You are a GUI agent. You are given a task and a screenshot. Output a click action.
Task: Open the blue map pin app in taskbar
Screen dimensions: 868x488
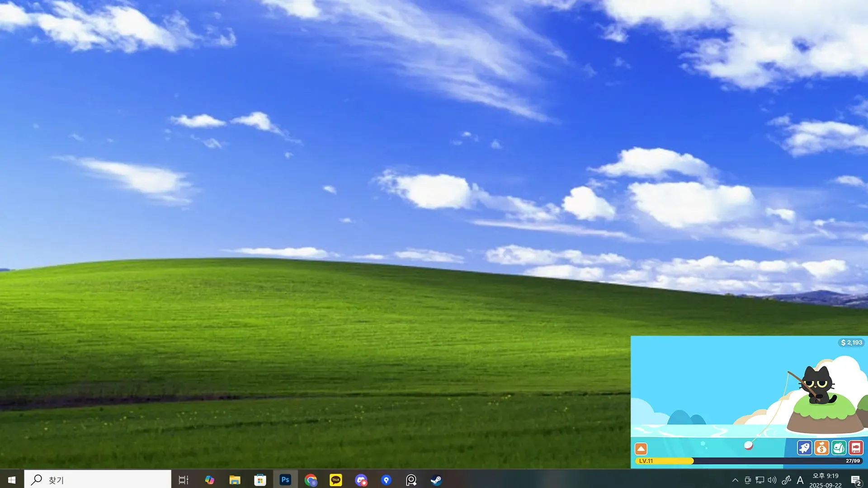click(x=386, y=480)
